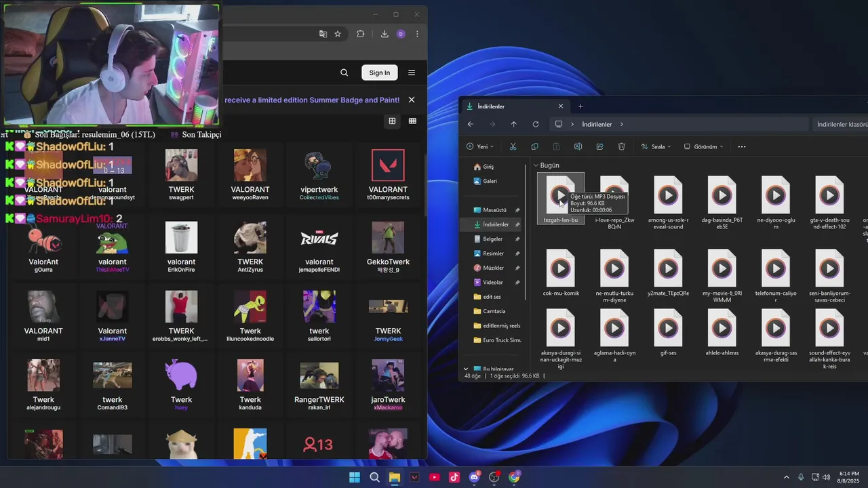868x488 pixels.
Task: Open Discord from the taskbar
Action: pos(475,477)
